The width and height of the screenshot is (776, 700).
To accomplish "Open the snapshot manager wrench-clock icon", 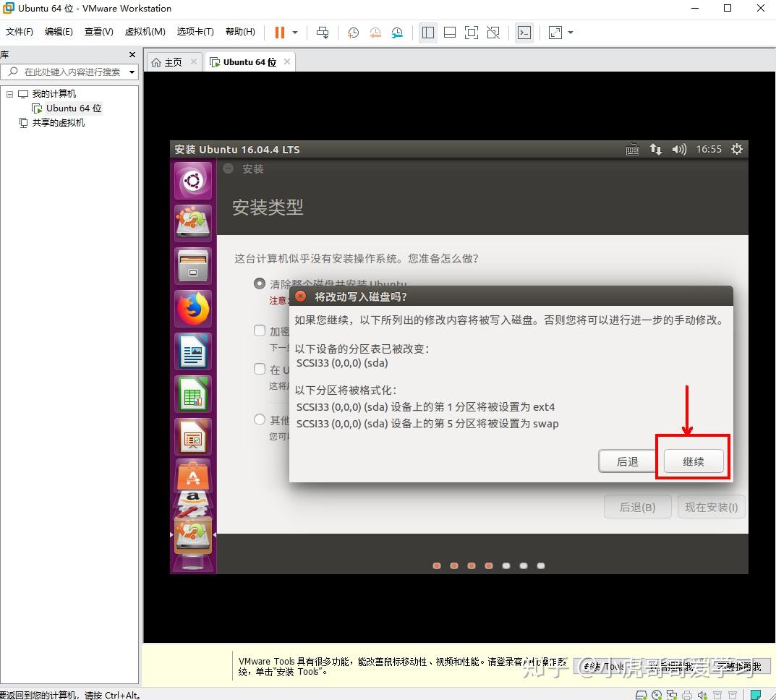I will 397,33.
